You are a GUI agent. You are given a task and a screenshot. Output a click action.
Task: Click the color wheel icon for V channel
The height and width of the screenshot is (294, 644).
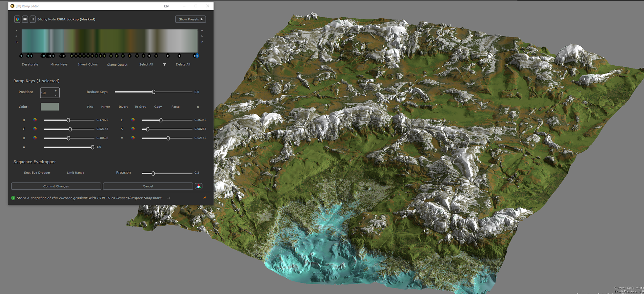click(x=133, y=138)
